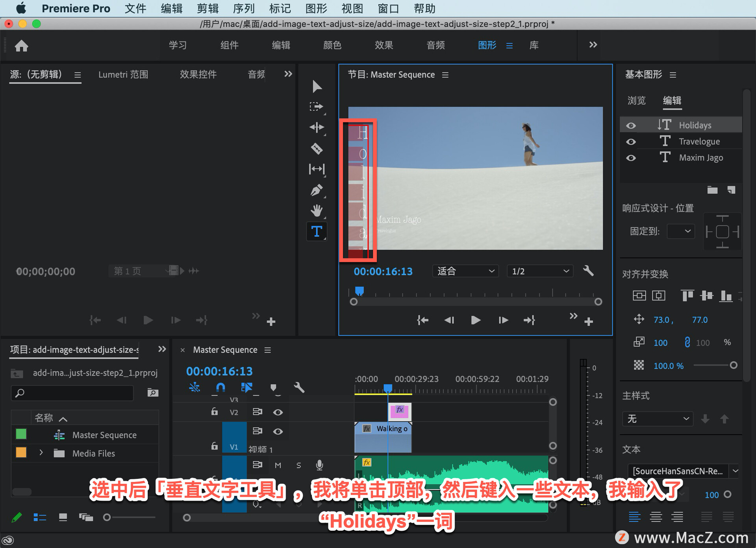
Task: Select the Track Select Forward tool
Action: click(316, 107)
